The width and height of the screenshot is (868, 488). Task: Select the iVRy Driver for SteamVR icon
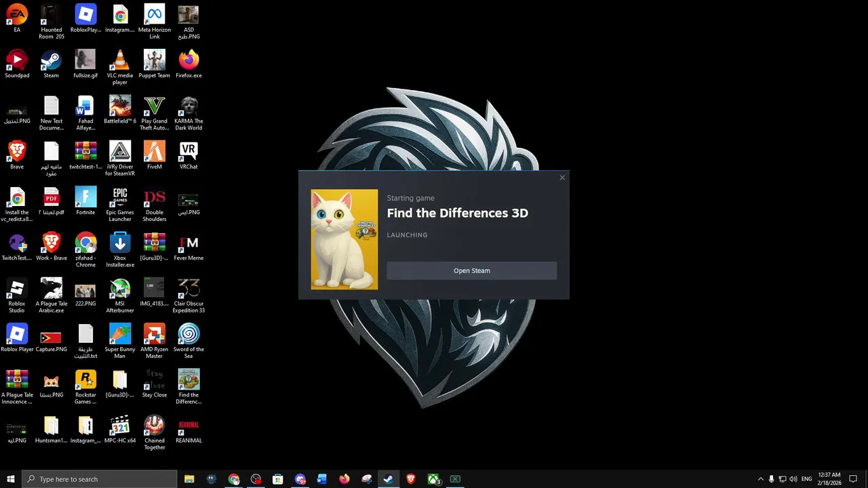pos(120,159)
